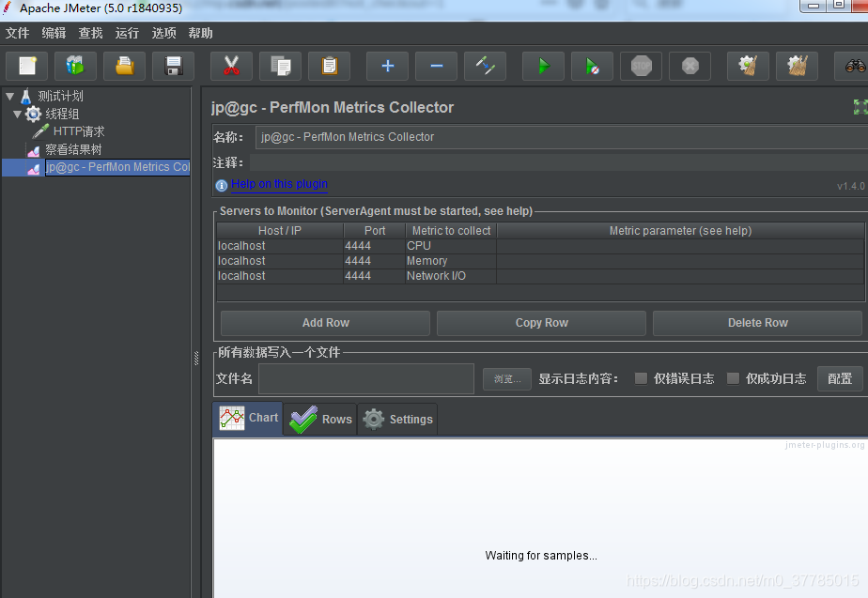Click the Host / IP column header

click(280, 231)
